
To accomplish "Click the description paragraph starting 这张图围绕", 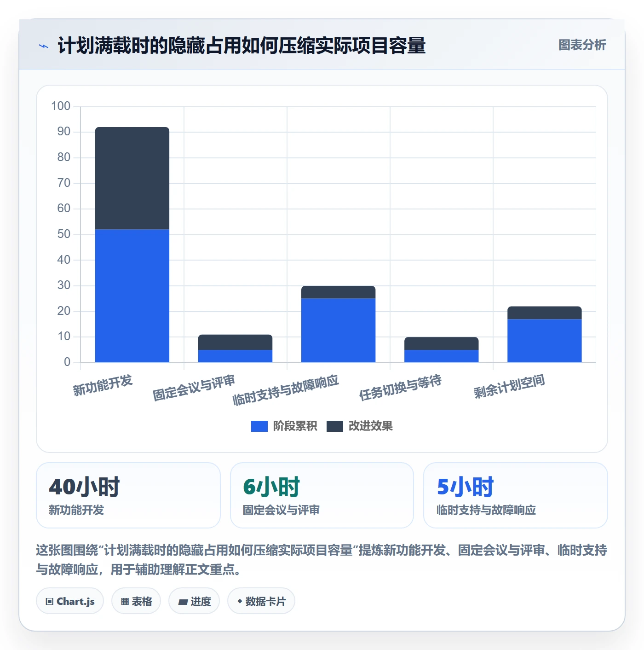I will click(322, 560).
